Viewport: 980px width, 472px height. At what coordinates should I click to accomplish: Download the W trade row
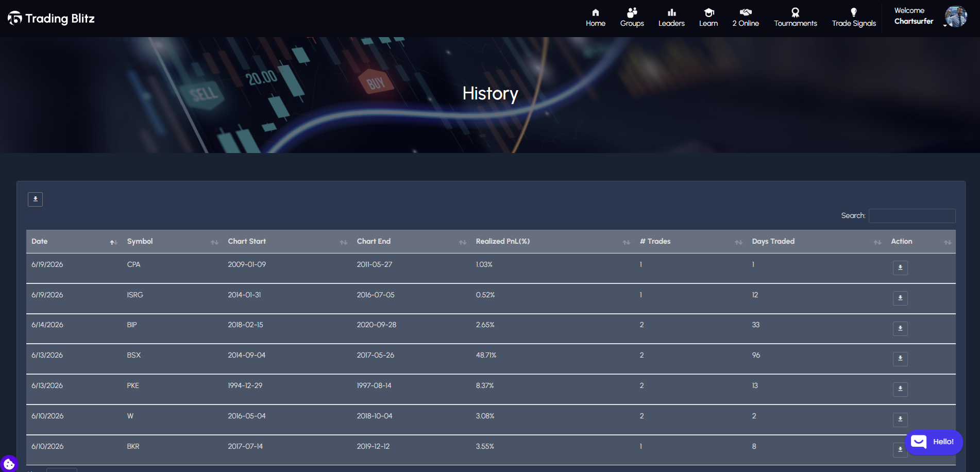pos(900,419)
